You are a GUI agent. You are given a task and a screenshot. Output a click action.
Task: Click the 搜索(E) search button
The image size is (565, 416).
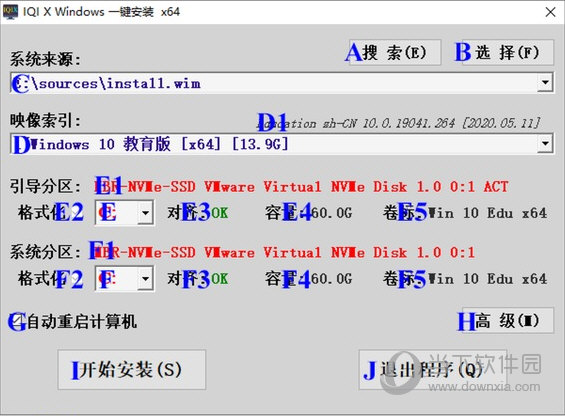(395, 53)
